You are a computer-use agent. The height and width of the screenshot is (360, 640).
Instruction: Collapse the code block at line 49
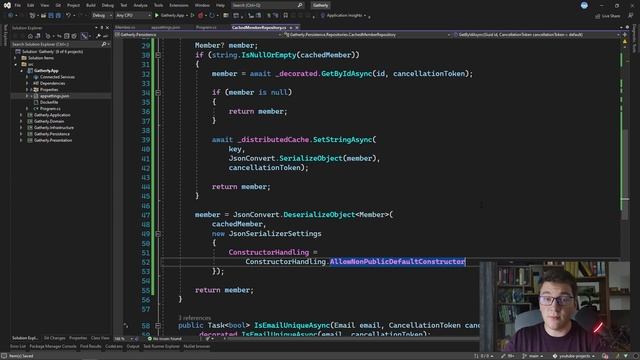coord(158,234)
